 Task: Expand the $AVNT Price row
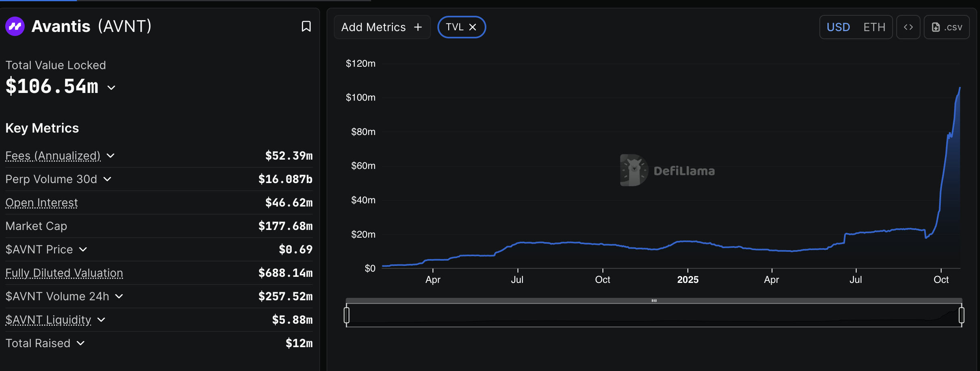83,249
